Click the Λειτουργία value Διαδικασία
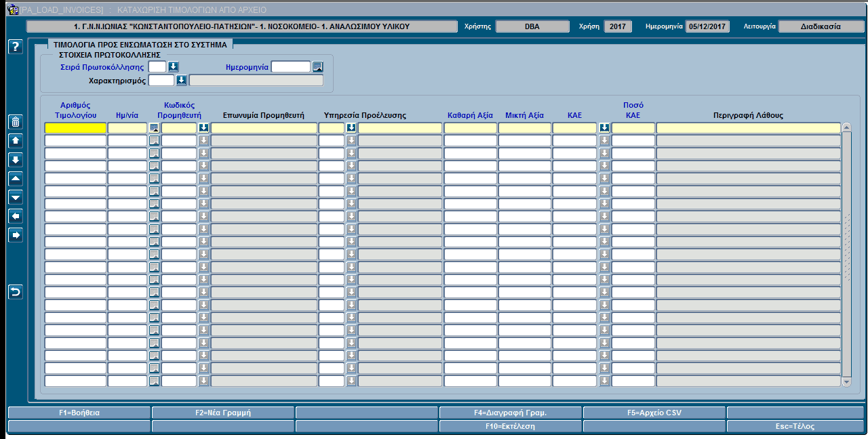The height and width of the screenshot is (439, 868). click(x=821, y=26)
